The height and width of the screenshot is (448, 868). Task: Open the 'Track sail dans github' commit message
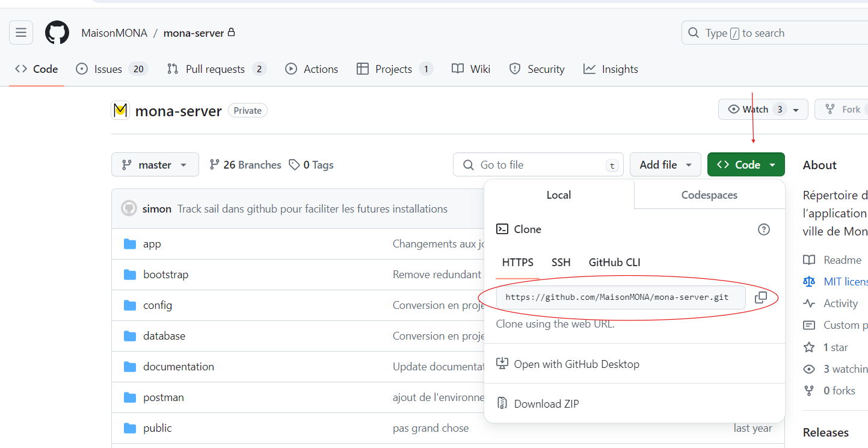coord(312,209)
